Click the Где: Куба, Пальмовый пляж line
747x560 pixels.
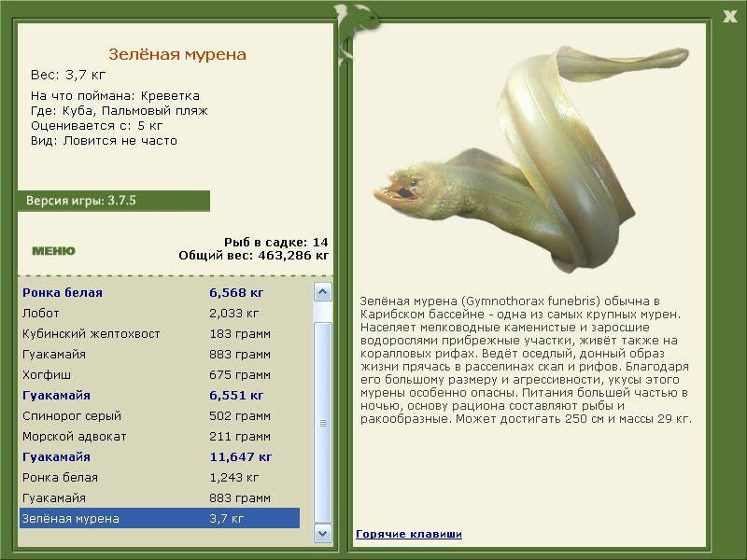(x=120, y=111)
